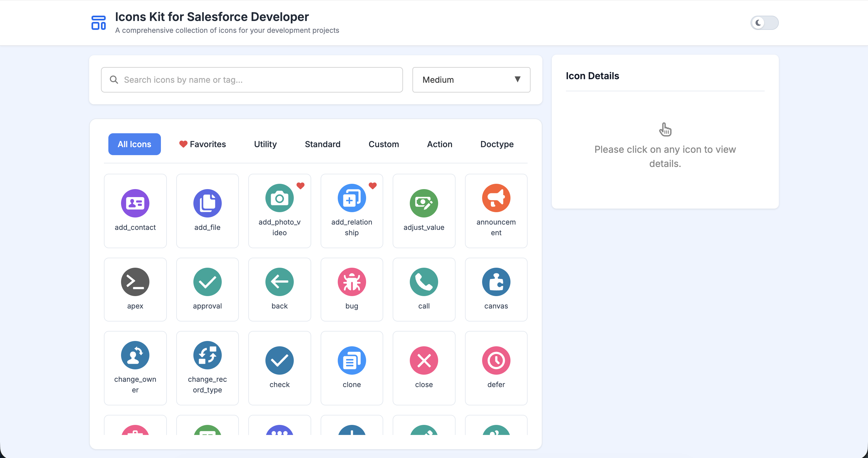Viewport: 868px width, 458px height.
Task: Open the Favorites tab
Action: pyautogui.click(x=202, y=144)
